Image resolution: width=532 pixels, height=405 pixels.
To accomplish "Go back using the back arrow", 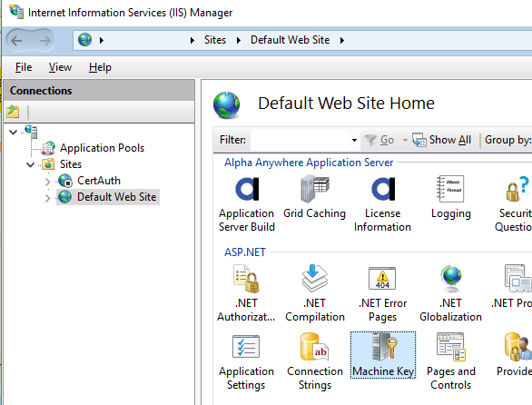I will pos(16,41).
